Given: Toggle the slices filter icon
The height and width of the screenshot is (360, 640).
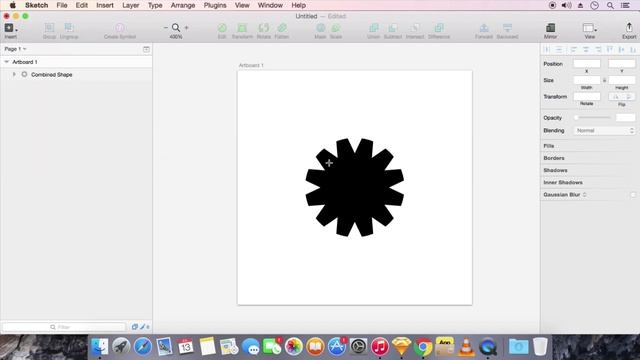Looking at the screenshot, I should (x=143, y=327).
